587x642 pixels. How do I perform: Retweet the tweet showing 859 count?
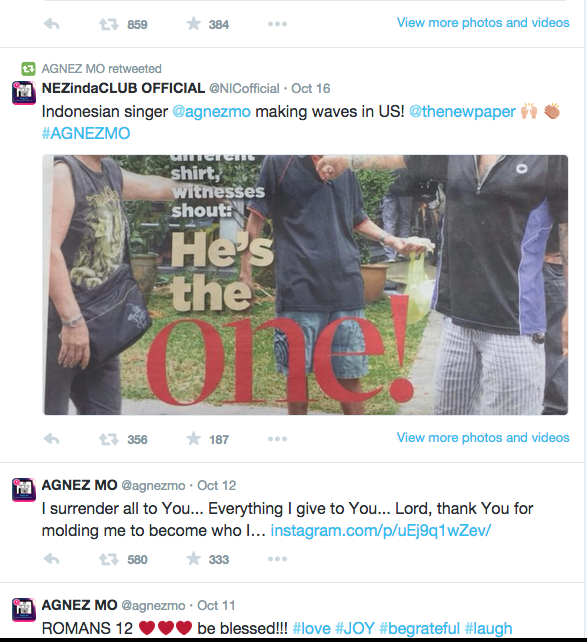coord(108,25)
